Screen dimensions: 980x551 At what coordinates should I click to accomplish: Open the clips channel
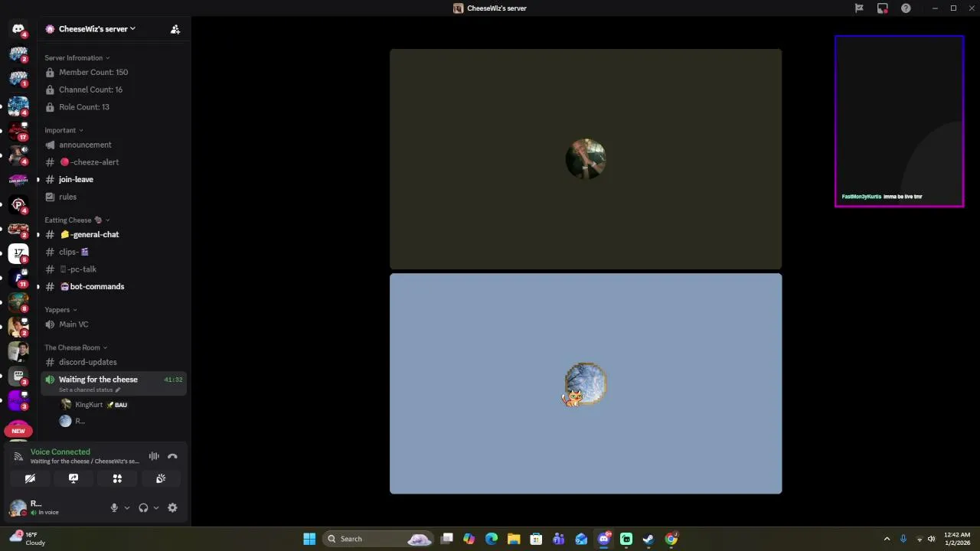(x=114, y=252)
